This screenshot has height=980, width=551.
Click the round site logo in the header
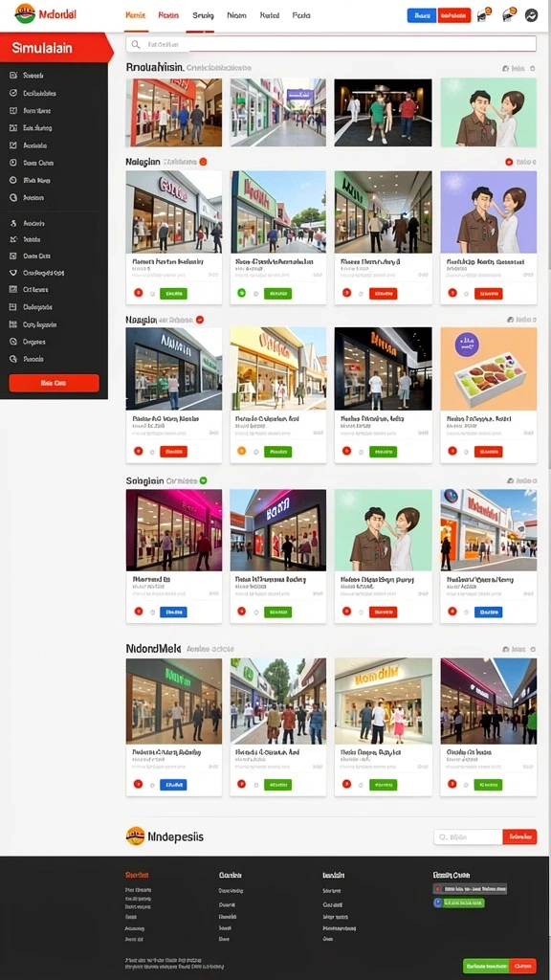tap(25, 13)
